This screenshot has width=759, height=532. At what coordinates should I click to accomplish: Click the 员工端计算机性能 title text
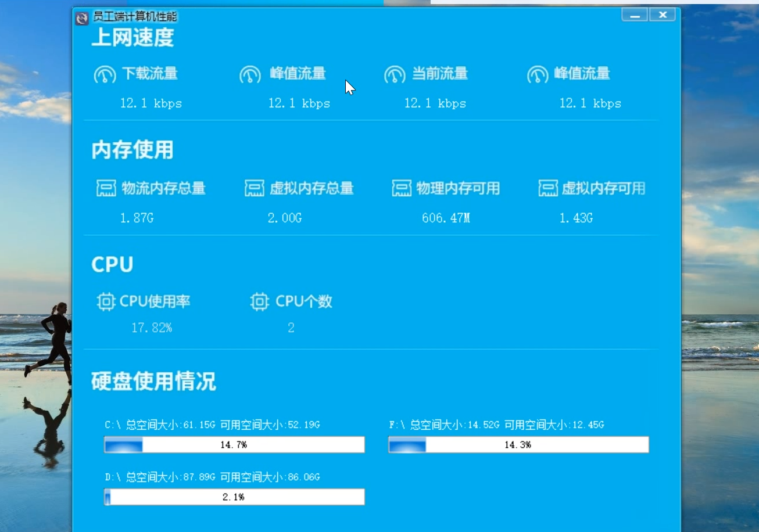[134, 17]
